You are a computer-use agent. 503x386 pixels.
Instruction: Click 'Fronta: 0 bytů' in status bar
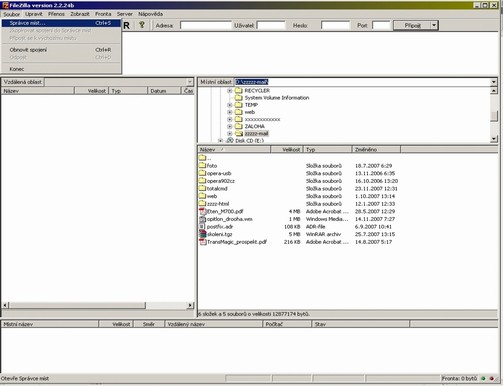459,378
